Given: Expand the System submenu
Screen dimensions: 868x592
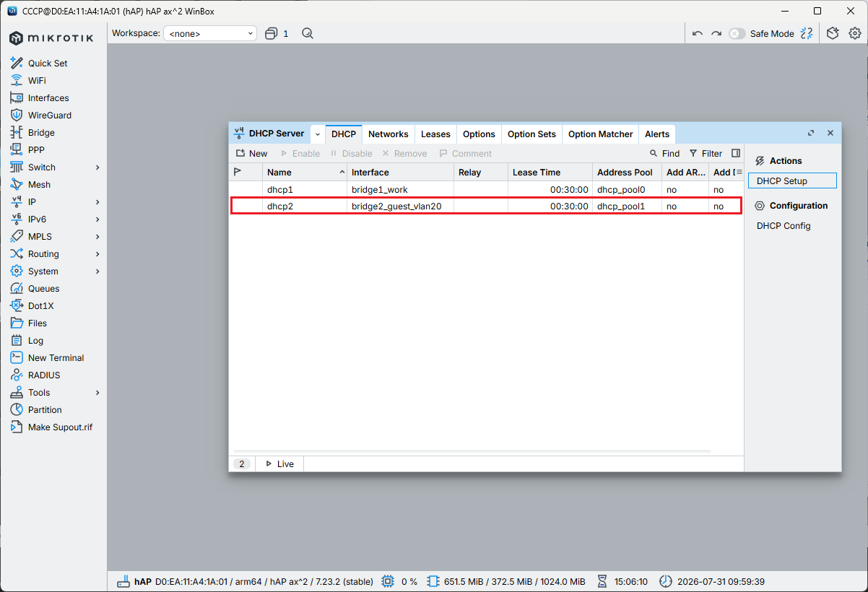Looking at the screenshot, I should click(x=97, y=271).
